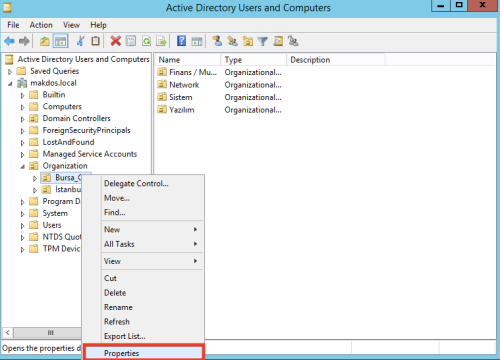Sort by the Name column header
Screen dimensions: 500x360
pos(188,60)
